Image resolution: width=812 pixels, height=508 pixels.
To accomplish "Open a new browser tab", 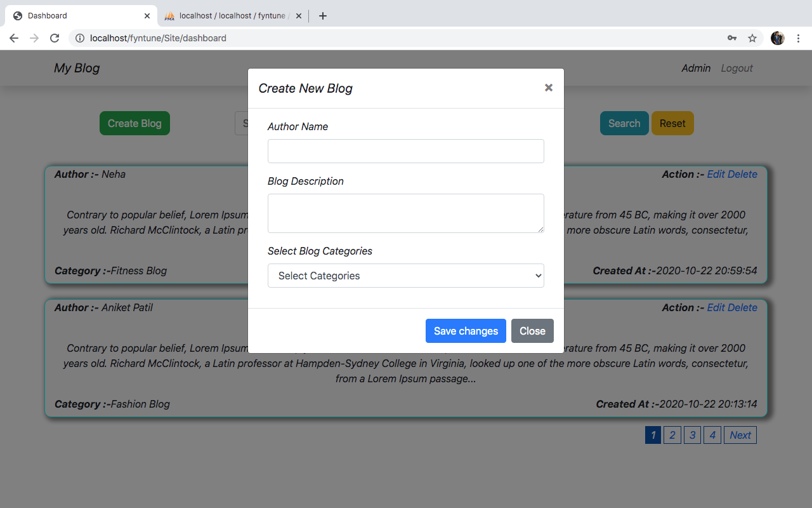I will (x=323, y=16).
